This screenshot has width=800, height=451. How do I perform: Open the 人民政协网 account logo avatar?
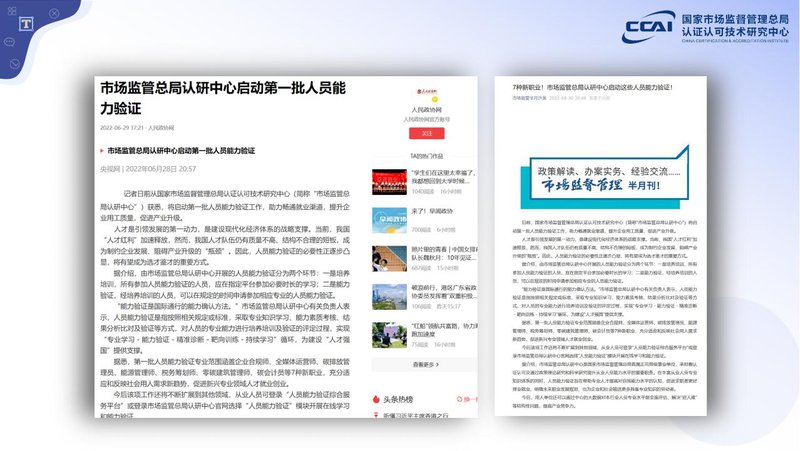427,91
